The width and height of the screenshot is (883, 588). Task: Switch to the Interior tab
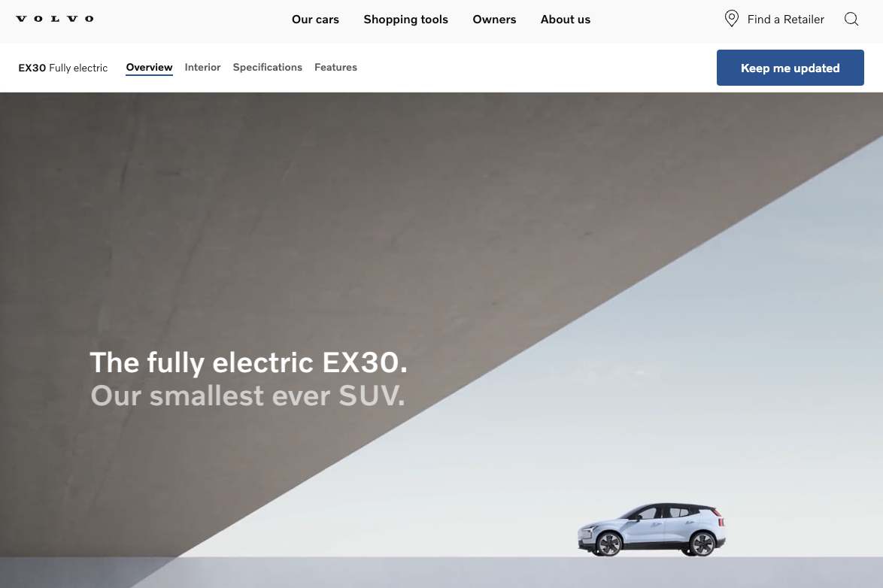[x=202, y=67]
